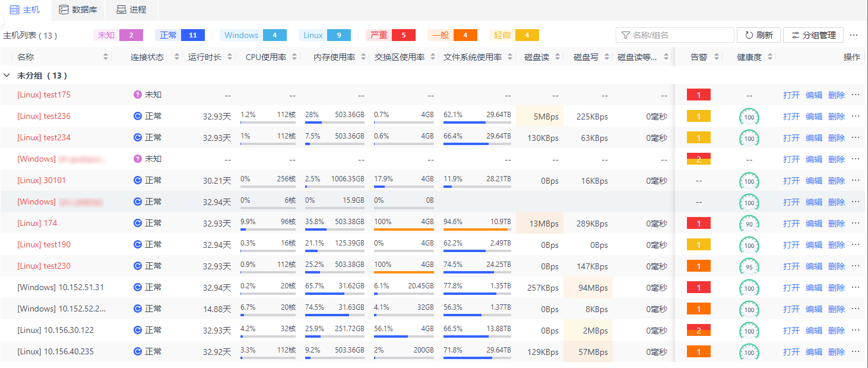Click health gauge for 10.152.51.31
Image resolution: width=868 pixels, height=368 pixels.
749,288
